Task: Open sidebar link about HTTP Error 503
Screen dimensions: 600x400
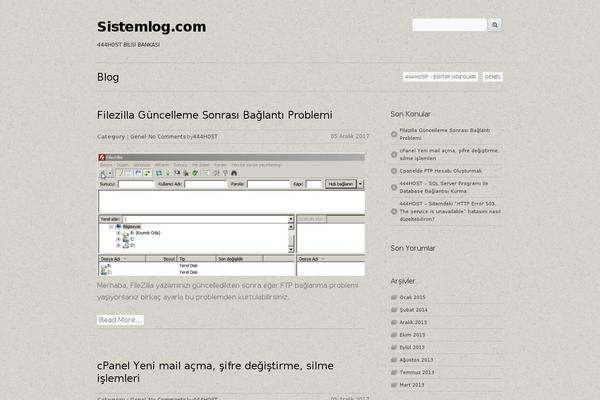Action: point(450,211)
